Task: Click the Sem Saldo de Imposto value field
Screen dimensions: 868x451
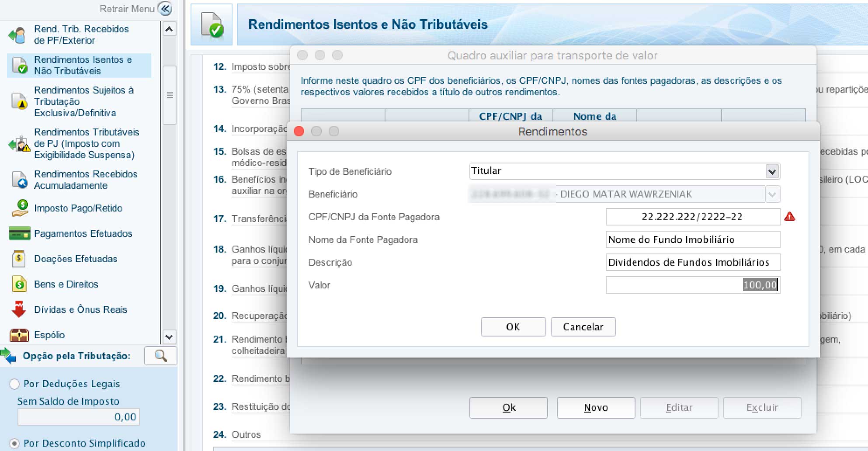Action: point(78,417)
